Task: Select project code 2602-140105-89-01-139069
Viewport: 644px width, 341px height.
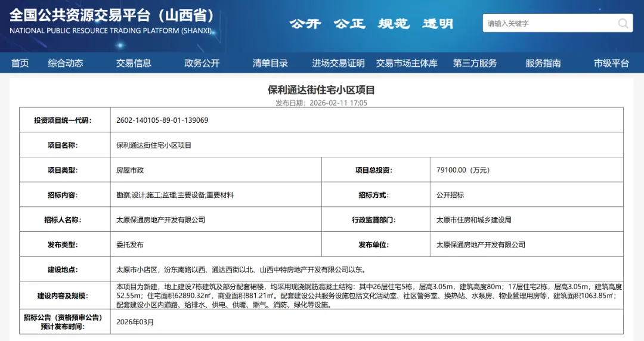Action: coord(162,120)
